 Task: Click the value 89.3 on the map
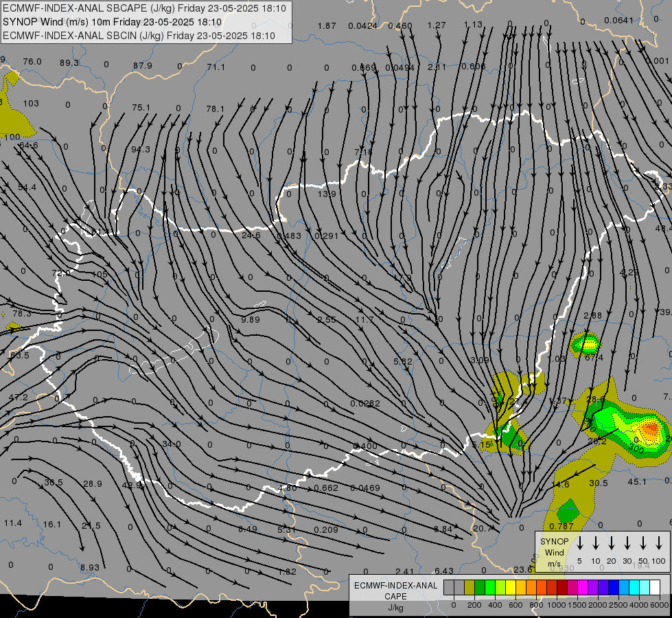click(69, 62)
